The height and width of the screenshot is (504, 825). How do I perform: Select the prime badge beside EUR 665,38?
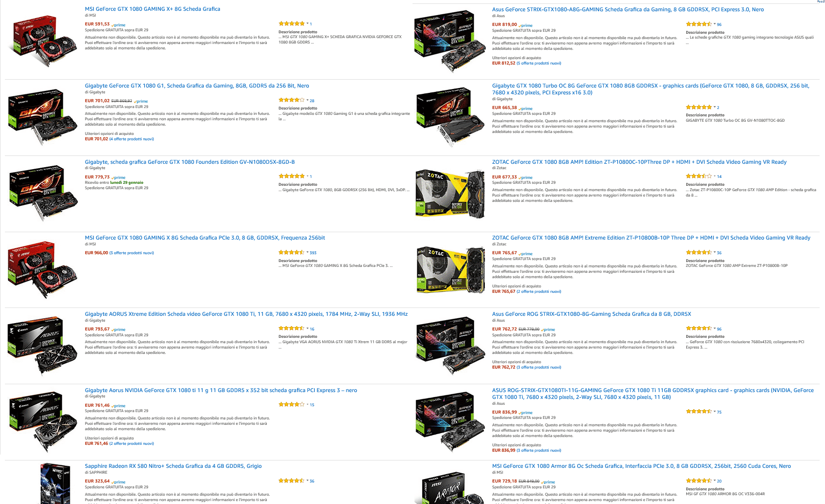click(525, 109)
